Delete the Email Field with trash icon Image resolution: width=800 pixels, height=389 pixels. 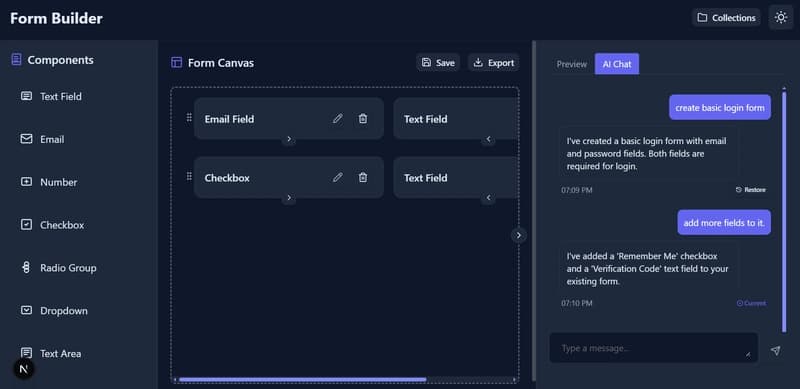tap(363, 118)
